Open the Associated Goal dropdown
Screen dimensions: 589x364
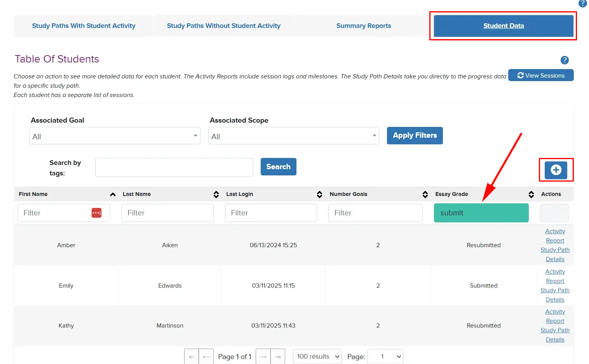coord(115,136)
